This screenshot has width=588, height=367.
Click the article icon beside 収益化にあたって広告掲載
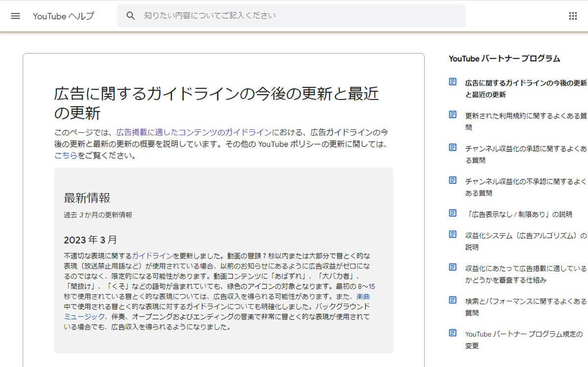pyautogui.click(x=453, y=268)
